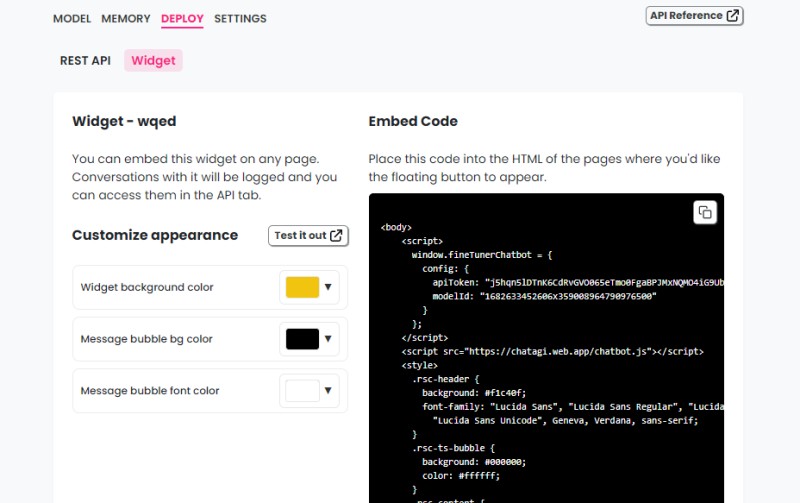The height and width of the screenshot is (503, 800).
Task: Copy embed code with the clipboard icon
Action: click(705, 212)
